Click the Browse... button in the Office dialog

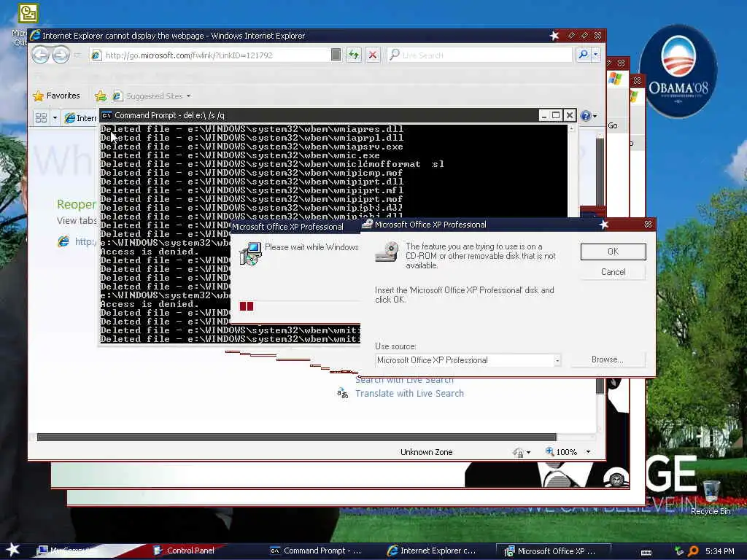(x=608, y=359)
